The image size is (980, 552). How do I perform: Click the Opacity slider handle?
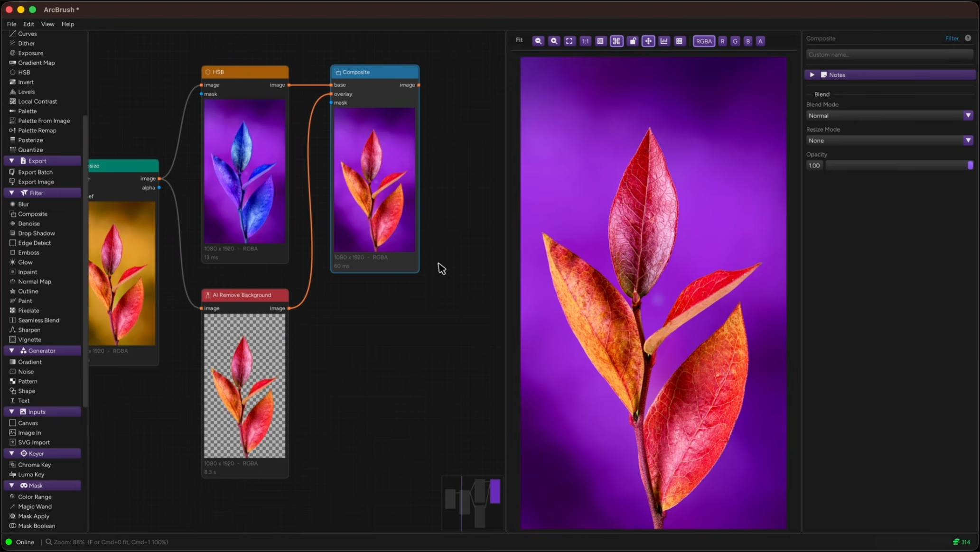tap(970, 166)
